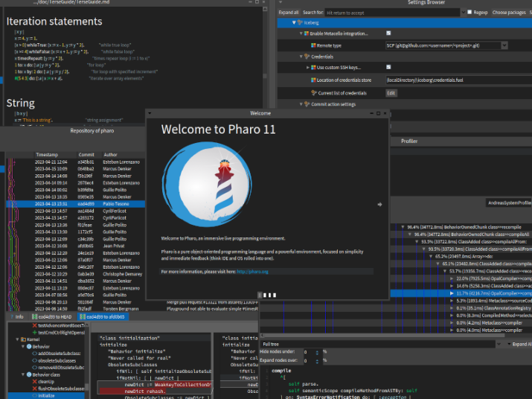Open the Settings Browser window menu arrow
Image resolution: width=532 pixels, height=399 pixels.
click(x=281, y=2)
